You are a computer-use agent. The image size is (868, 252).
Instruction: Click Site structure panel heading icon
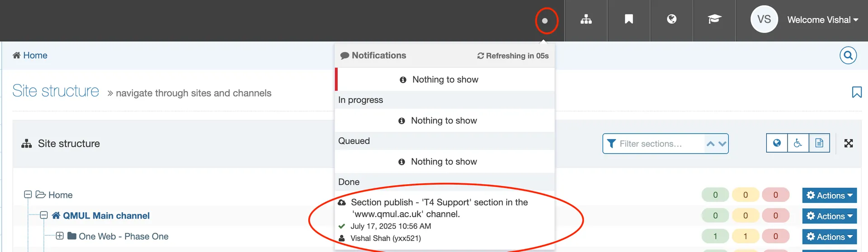[27, 144]
